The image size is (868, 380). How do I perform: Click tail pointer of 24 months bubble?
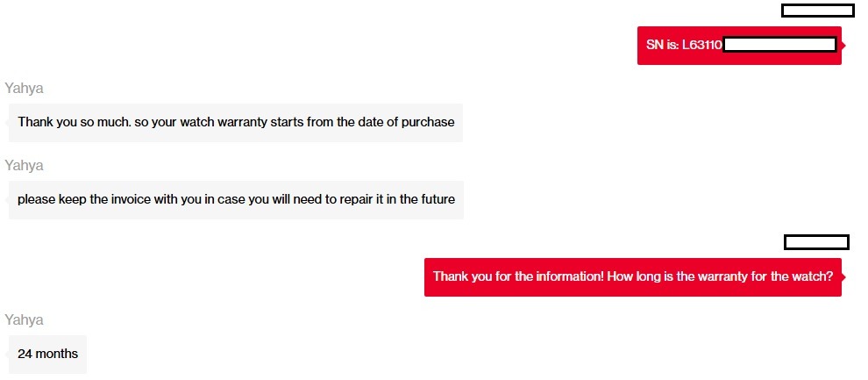(6, 354)
